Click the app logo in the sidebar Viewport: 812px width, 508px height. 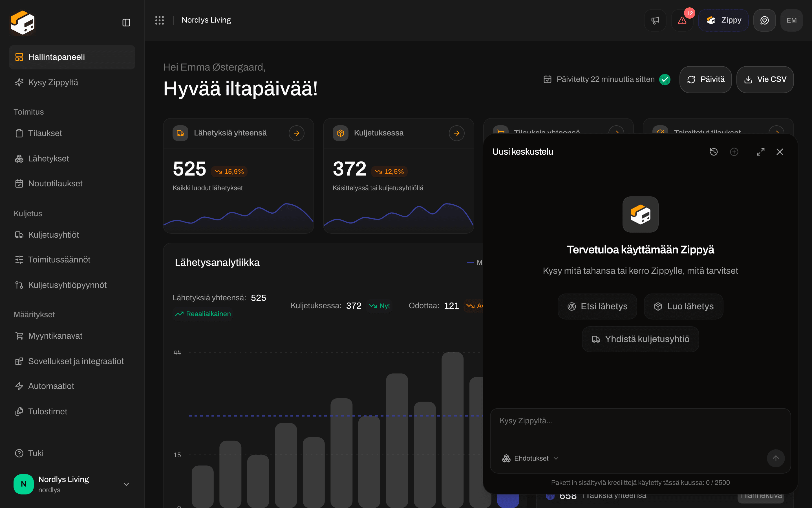23,23
